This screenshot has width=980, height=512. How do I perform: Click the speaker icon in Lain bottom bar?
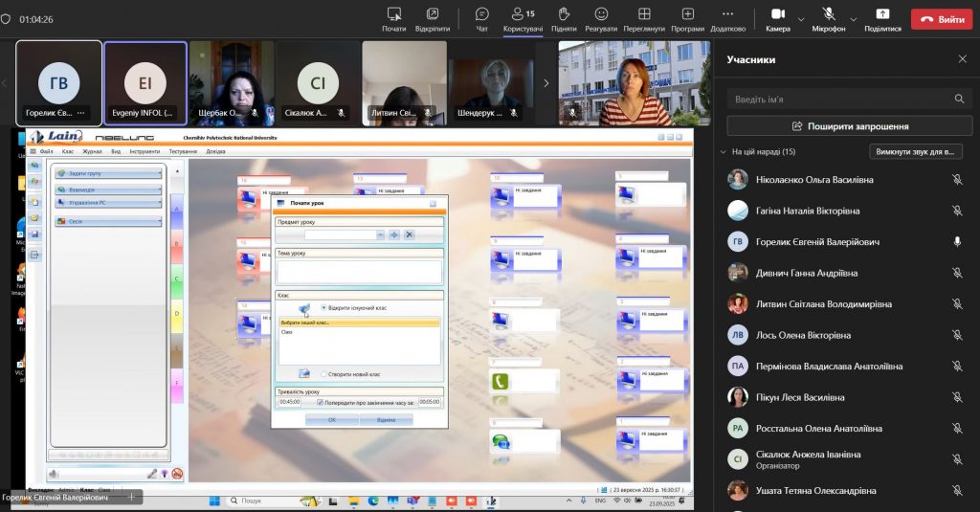tap(54, 474)
